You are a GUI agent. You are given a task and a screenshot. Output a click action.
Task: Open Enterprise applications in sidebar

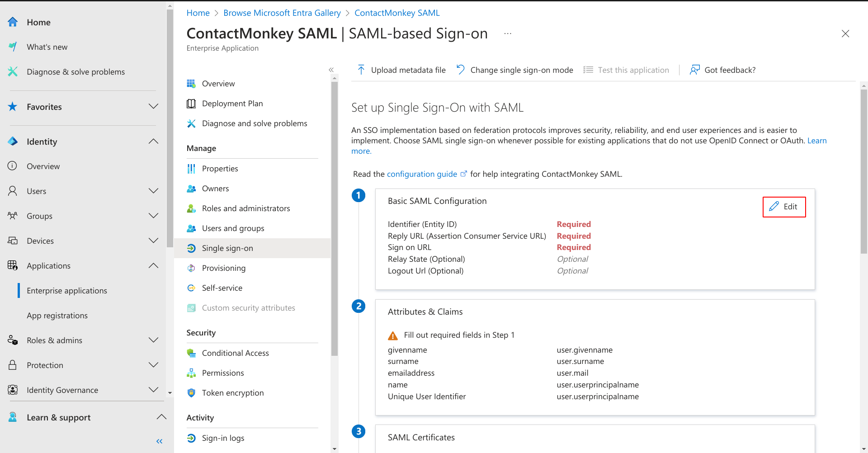coord(67,291)
